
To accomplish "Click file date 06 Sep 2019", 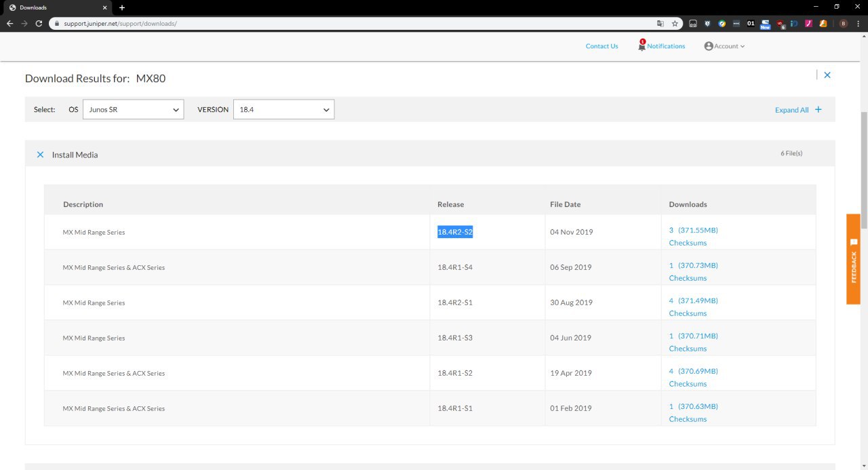I will (571, 267).
